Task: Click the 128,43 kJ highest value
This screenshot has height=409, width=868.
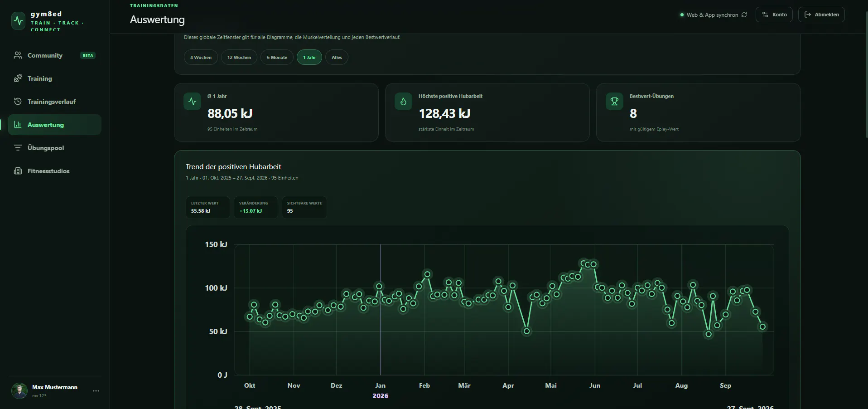Action: pyautogui.click(x=444, y=113)
